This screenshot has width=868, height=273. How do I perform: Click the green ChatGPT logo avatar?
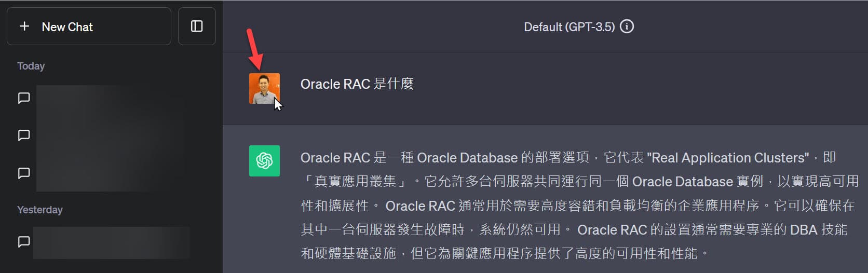click(264, 161)
